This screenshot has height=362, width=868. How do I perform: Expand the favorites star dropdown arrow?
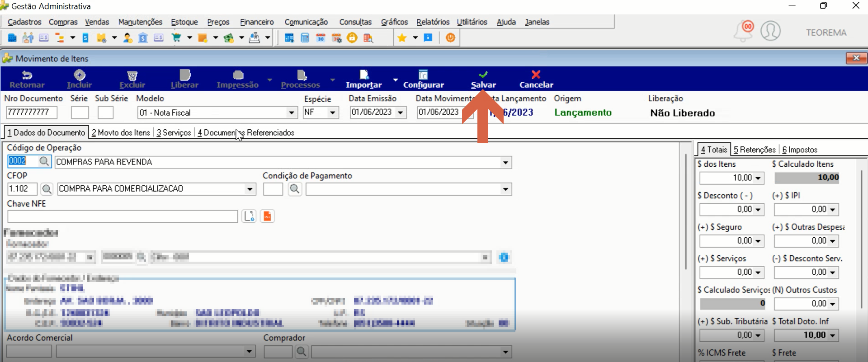click(x=415, y=38)
